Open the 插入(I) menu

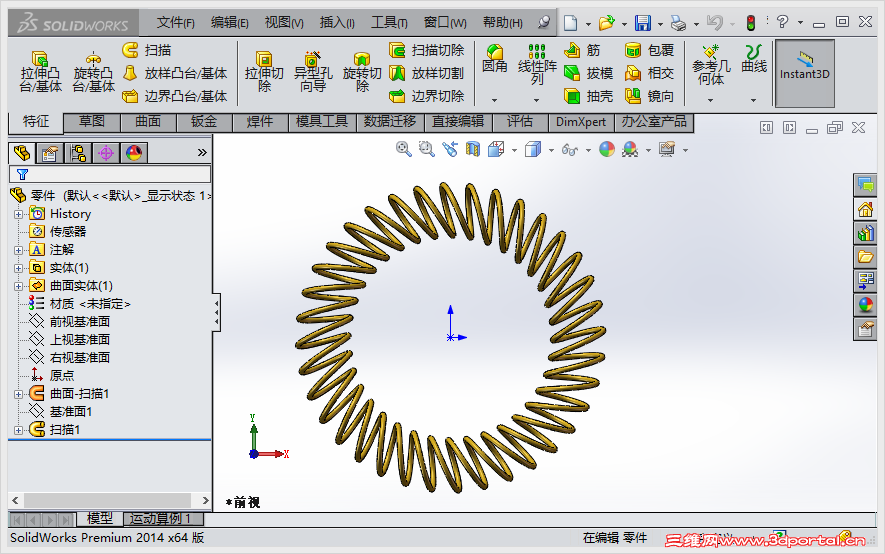click(337, 23)
